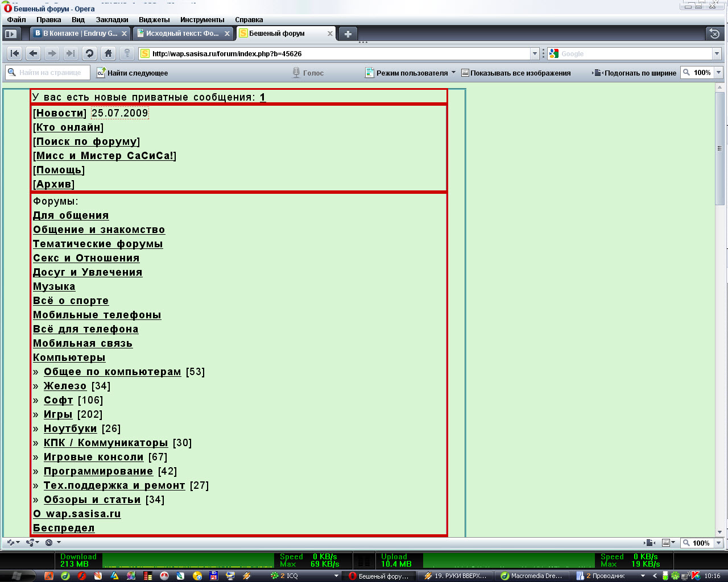The height and width of the screenshot is (582, 728).
Task: Open the toolbar zoom 100% dropdown
Action: (718, 72)
